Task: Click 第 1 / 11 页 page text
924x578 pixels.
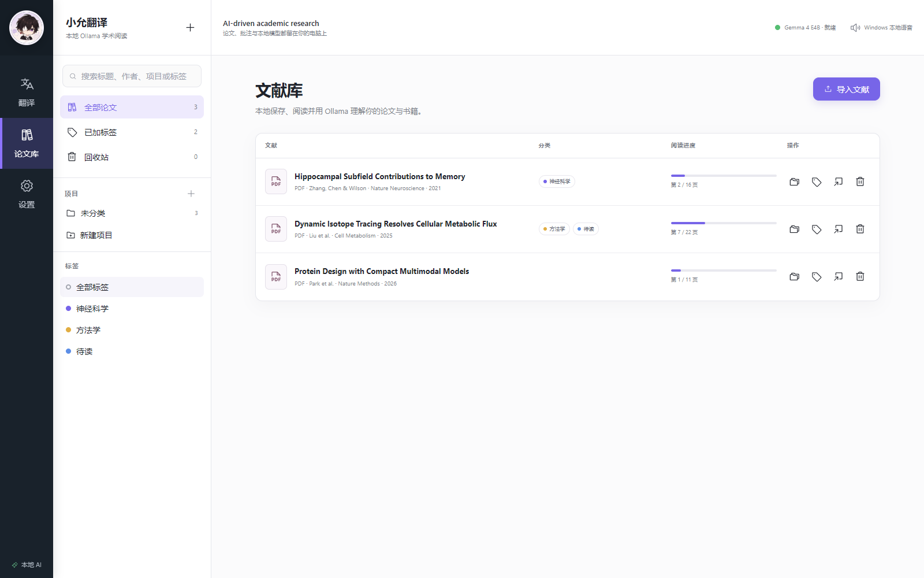Action: (x=684, y=280)
